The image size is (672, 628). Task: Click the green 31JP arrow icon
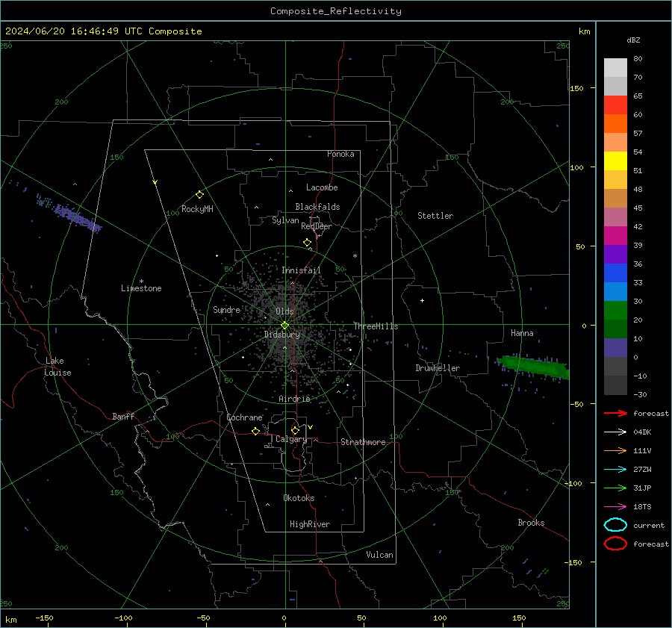coord(615,488)
